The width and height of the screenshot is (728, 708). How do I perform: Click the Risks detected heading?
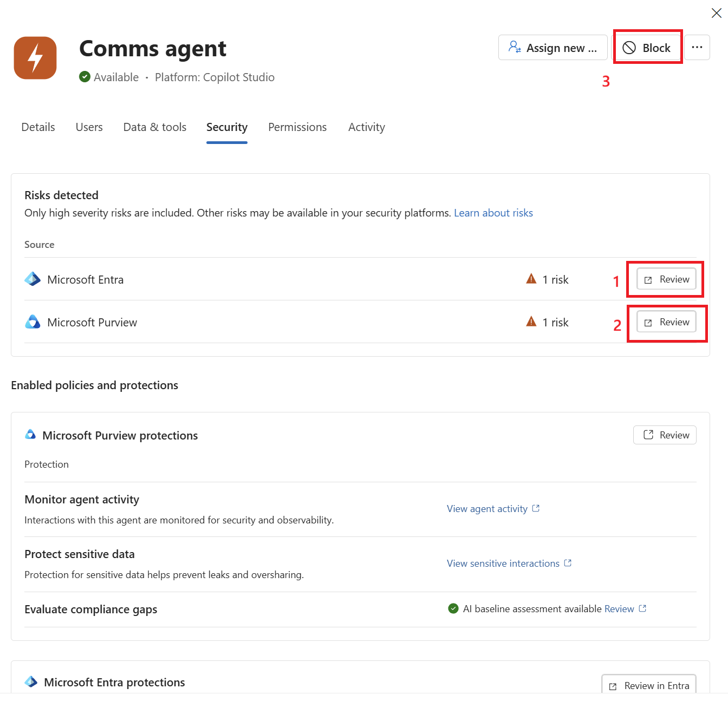coord(62,195)
